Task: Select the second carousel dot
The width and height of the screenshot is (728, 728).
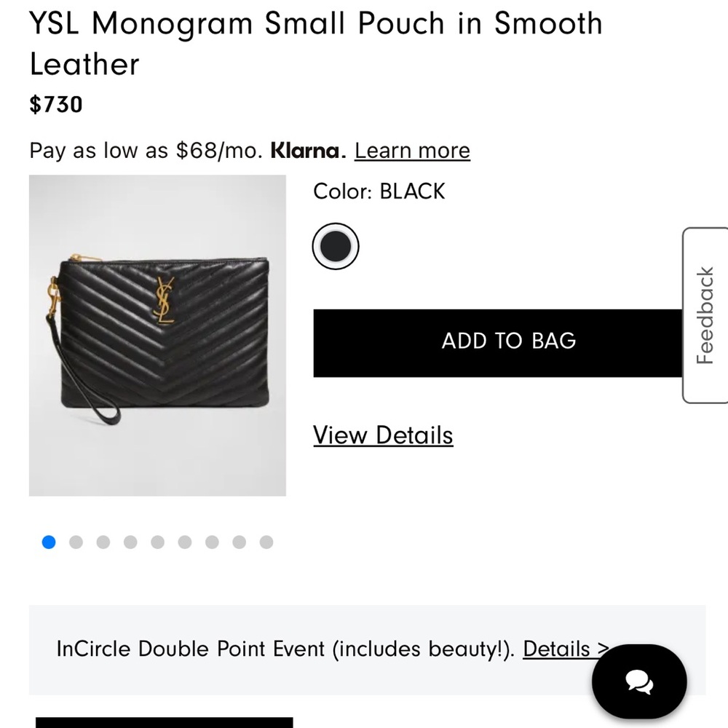Action: [x=76, y=542]
